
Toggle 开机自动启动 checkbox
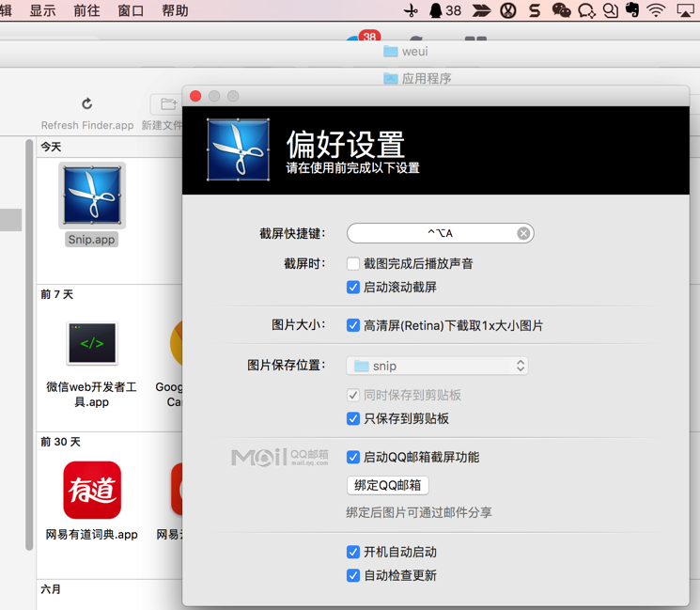point(352,552)
